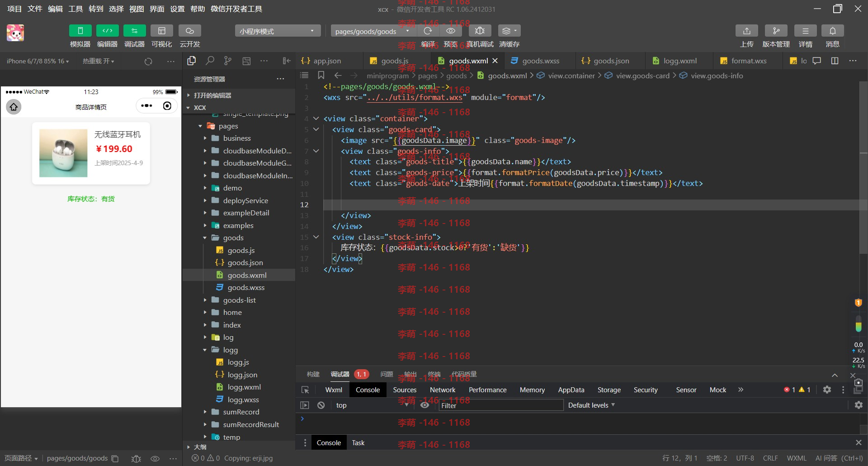This screenshot has width=868, height=466.
Task: Toggle console sidebar panel icon
Action: tap(305, 405)
